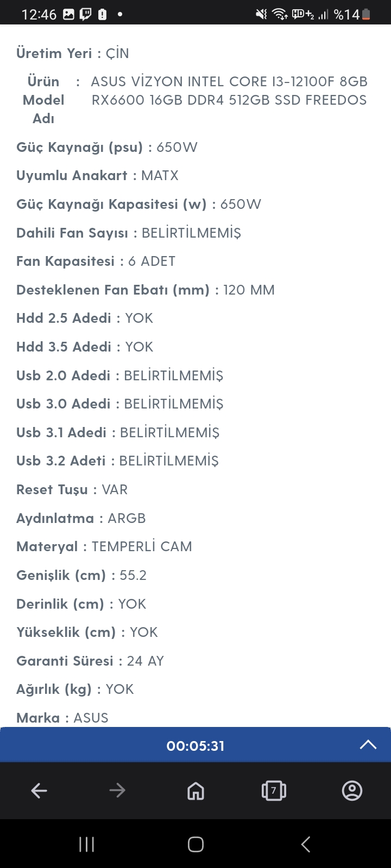Tap the Ürün Model Adı product name text
This screenshot has width=391, height=868.
click(x=229, y=91)
